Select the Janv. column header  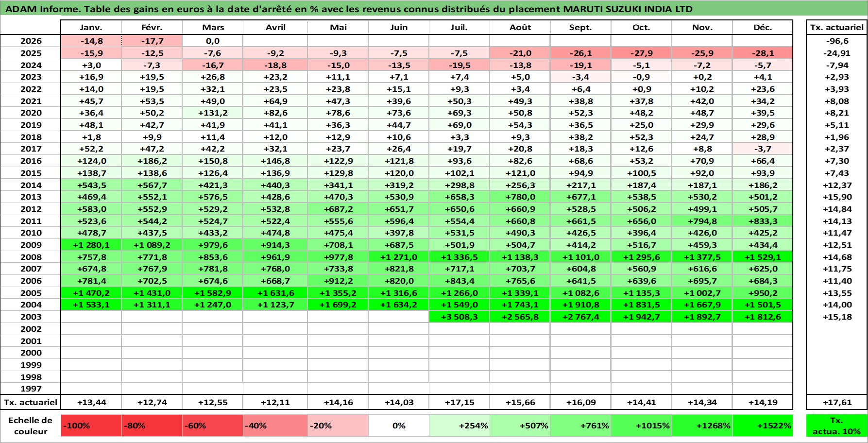91,27
